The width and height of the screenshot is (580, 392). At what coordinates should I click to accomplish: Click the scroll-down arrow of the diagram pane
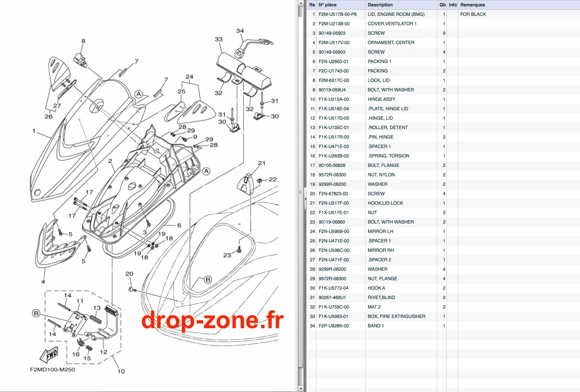[301, 389]
